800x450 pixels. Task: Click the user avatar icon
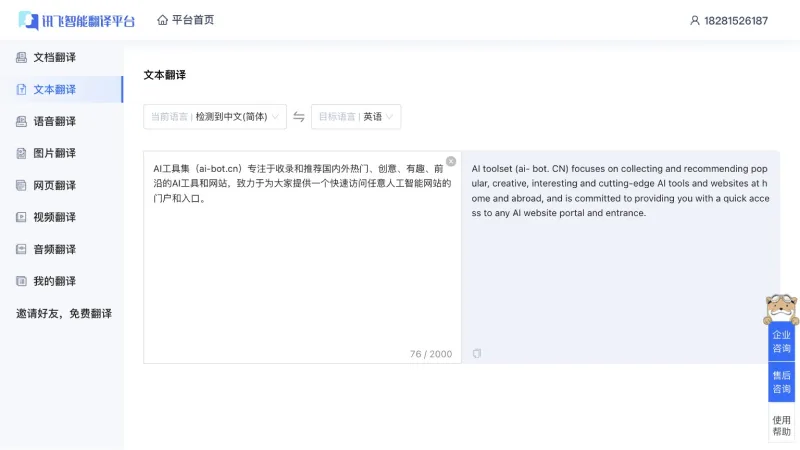(x=694, y=20)
